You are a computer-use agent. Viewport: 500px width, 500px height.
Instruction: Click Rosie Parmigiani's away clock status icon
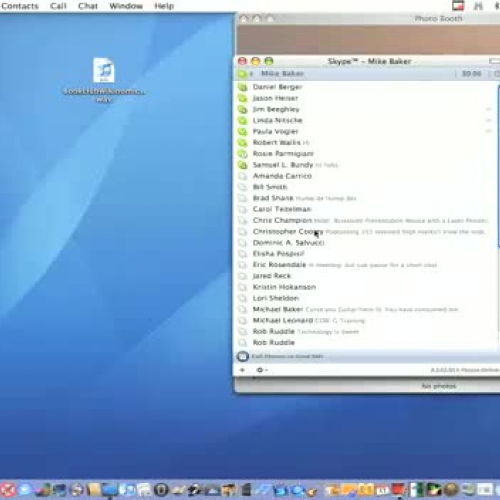(243, 154)
